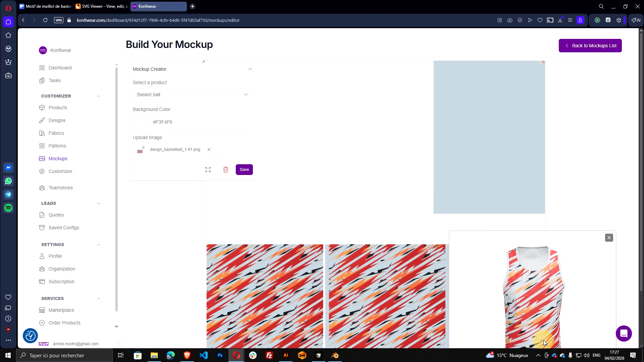Viewport: 644px width, 362px height.
Task: Open Mockups in the sidebar
Action: (58, 159)
